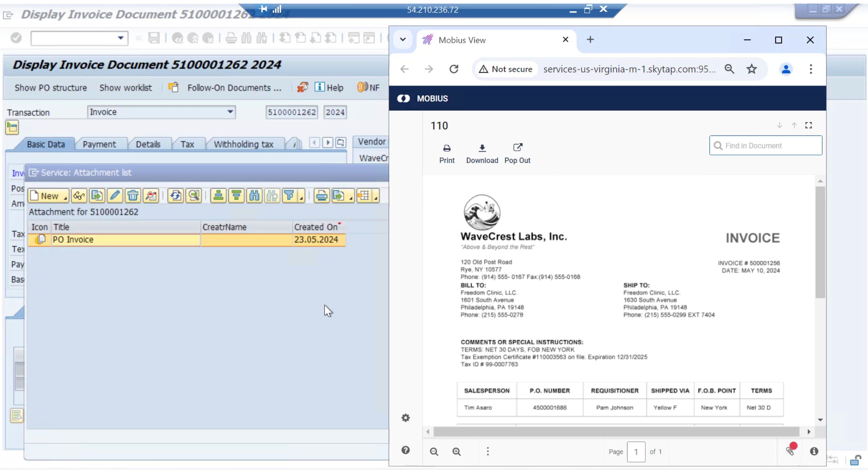Switch to the Withholding tax tab

click(x=243, y=145)
